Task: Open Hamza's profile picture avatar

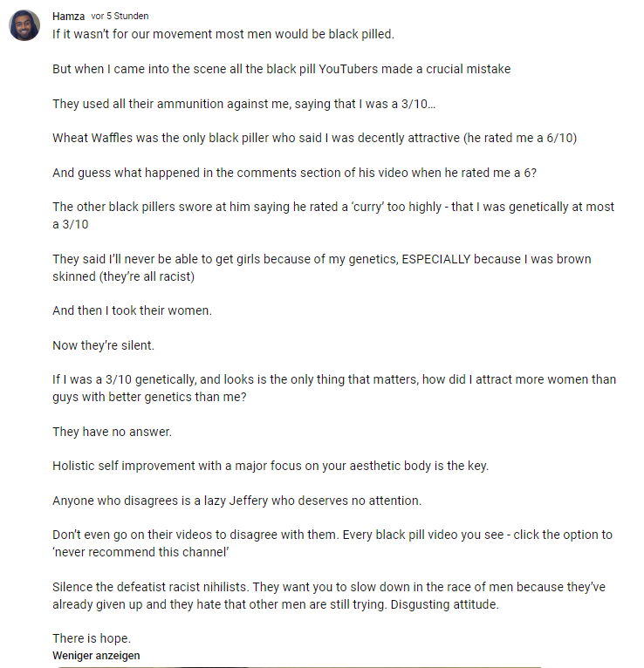Action: coord(24,25)
